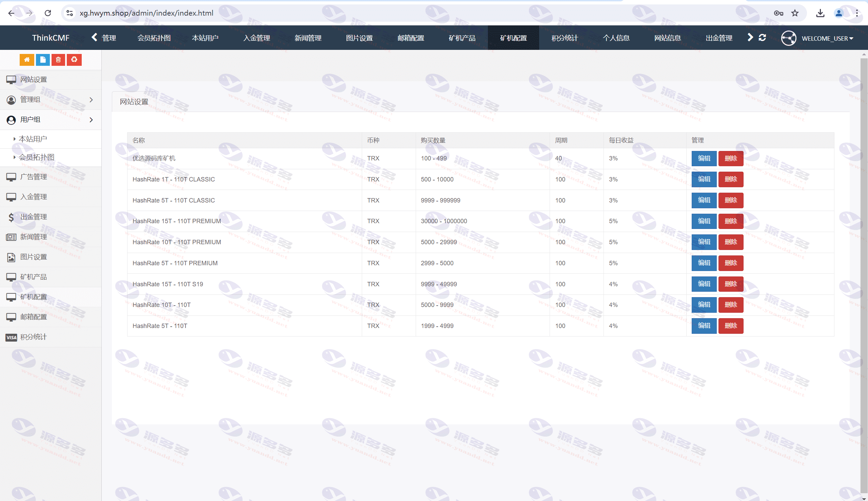This screenshot has height=501, width=868.
Task: Go back with the browser back arrow
Action: (11, 13)
